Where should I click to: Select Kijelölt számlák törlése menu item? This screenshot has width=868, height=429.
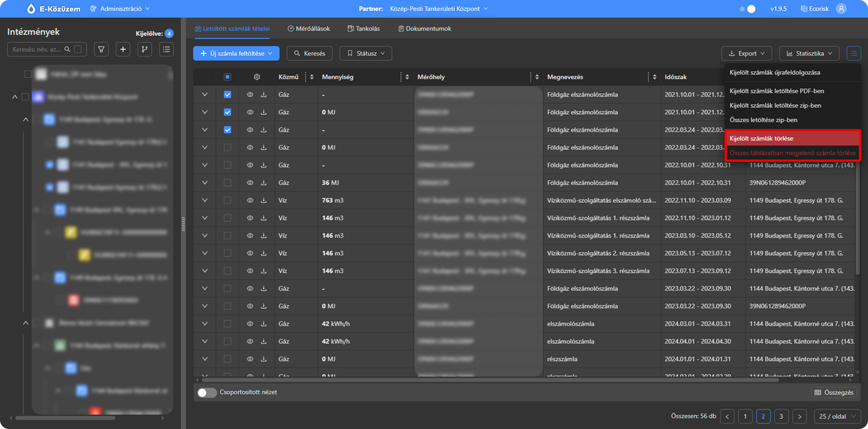[x=761, y=139]
